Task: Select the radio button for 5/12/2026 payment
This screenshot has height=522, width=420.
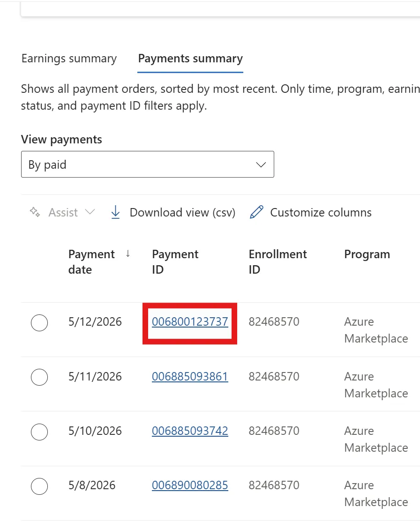Action: [39, 322]
